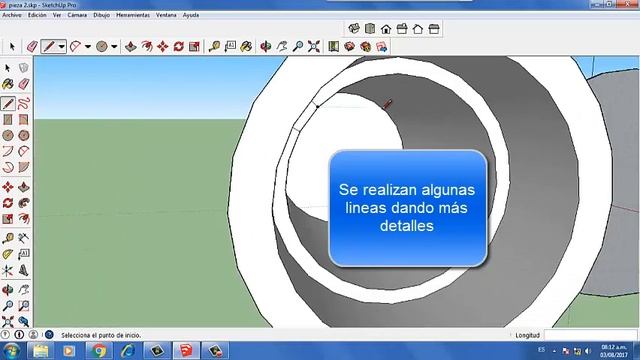Viewport: 640px width, 360px height.
Task: Select Paint Bucket in the left toolbar
Action: click(x=8, y=84)
